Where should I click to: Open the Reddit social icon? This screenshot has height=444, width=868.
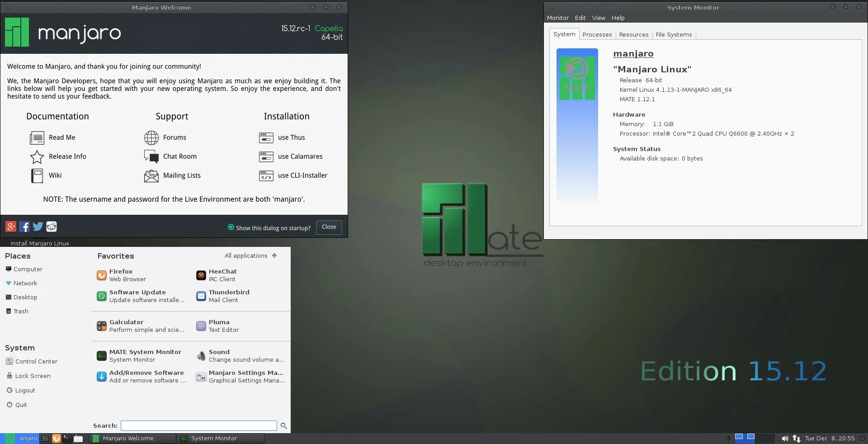click(52, 227)
